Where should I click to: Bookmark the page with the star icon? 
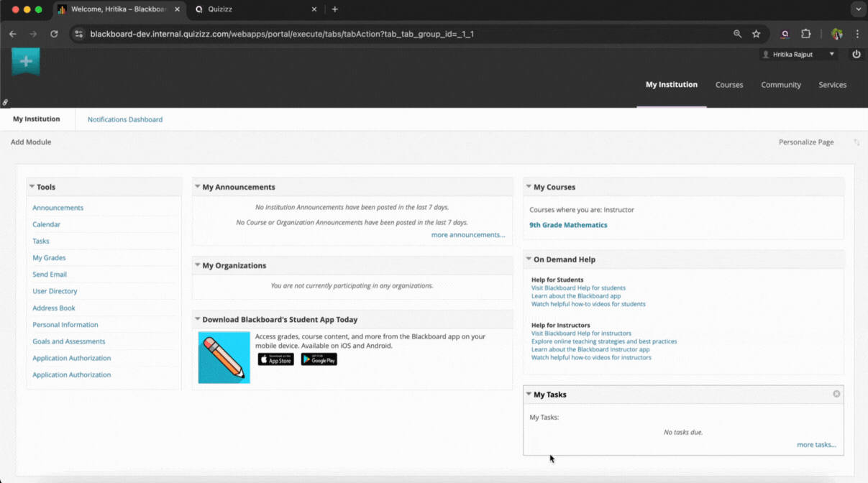756,34
